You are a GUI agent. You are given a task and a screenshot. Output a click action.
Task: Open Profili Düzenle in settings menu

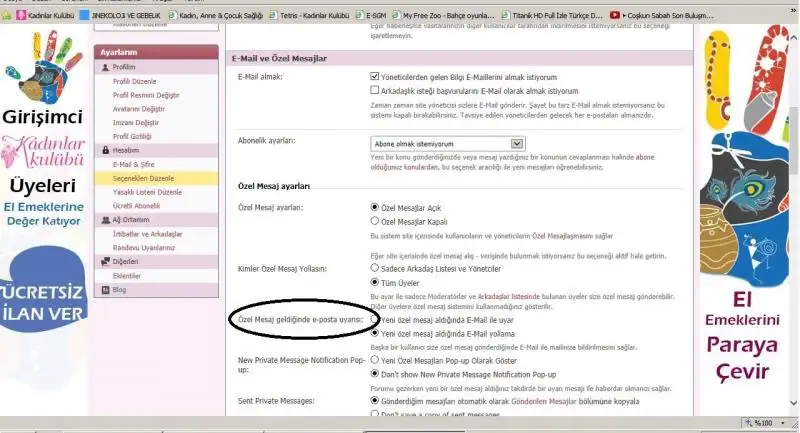tap(135, 81)
